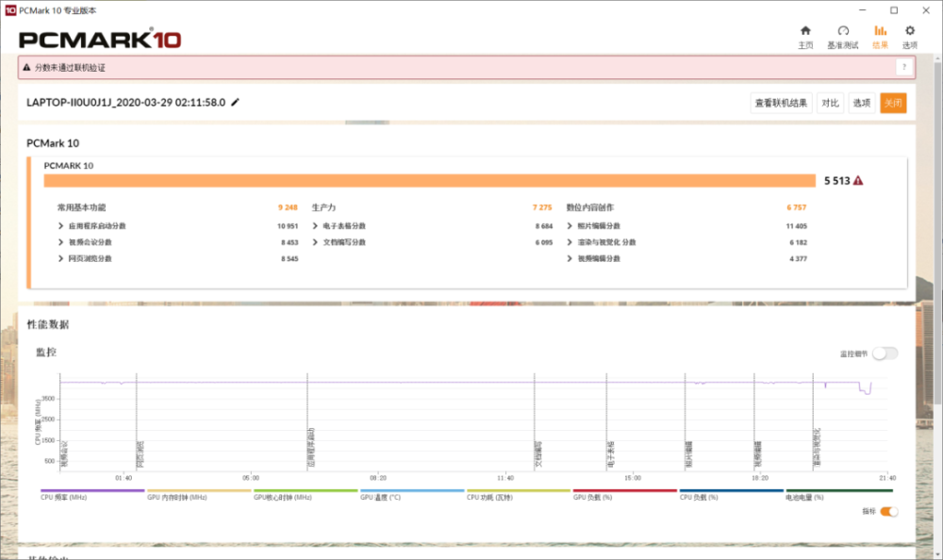Image resolution: width=943 pixels, height=560 pixels.
Task: Click the 监控 chart title
Action: 45,352
